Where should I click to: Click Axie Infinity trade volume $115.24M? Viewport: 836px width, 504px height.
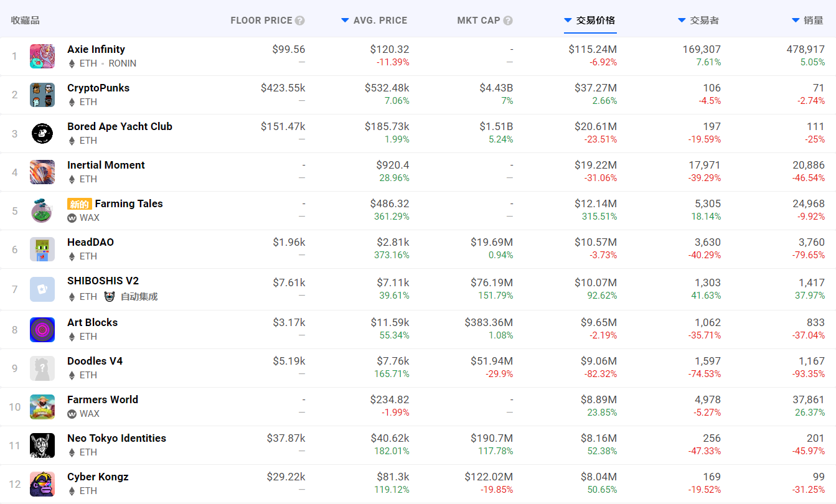click(593, 49)
